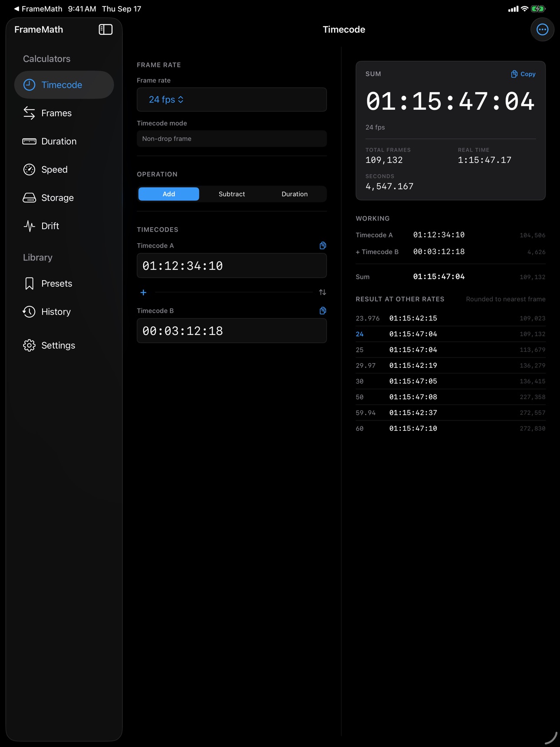560x747 pixels.
Task: Select the Add operation
Action: coord(169,194)
